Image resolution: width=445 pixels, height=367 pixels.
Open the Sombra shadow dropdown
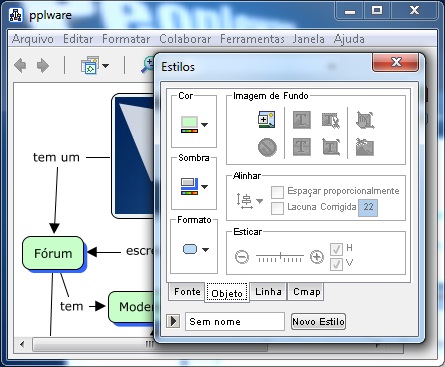coord(194,187)
